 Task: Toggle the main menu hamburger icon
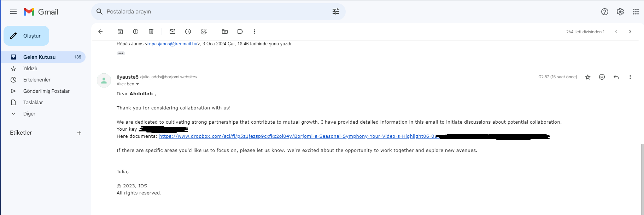[x=13, y=12]
